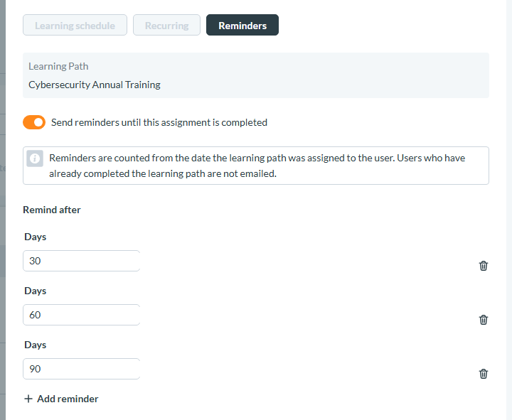512x420 pixels.
Task: Edit the 60 days reminder field
Action: click(81, 315)
